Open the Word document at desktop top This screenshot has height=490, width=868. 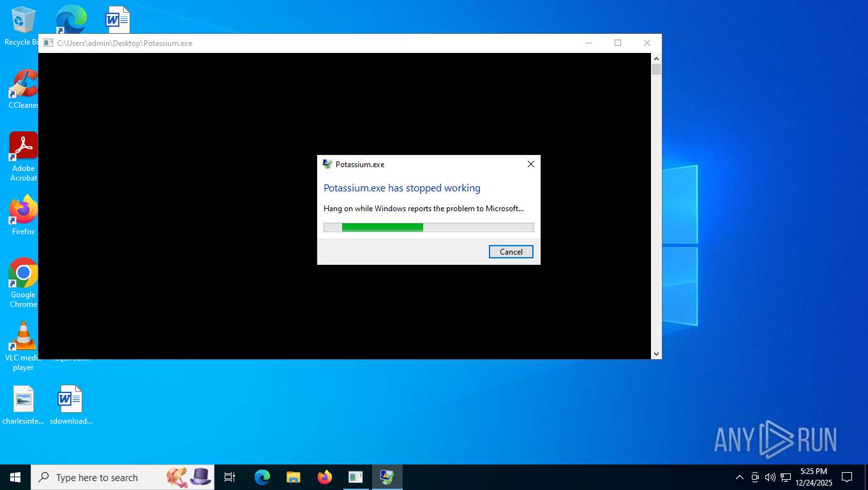point(117,19)
